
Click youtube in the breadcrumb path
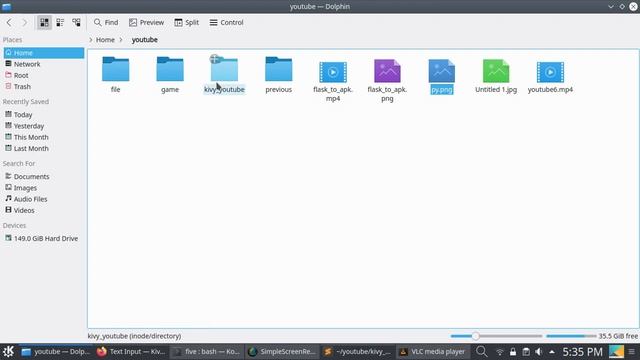pos(144,40)
